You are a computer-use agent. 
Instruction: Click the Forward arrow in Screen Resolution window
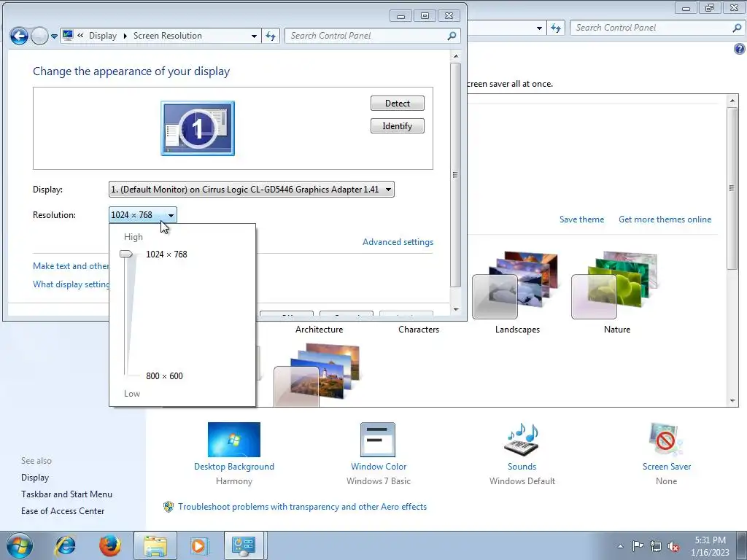coord(39,36)
